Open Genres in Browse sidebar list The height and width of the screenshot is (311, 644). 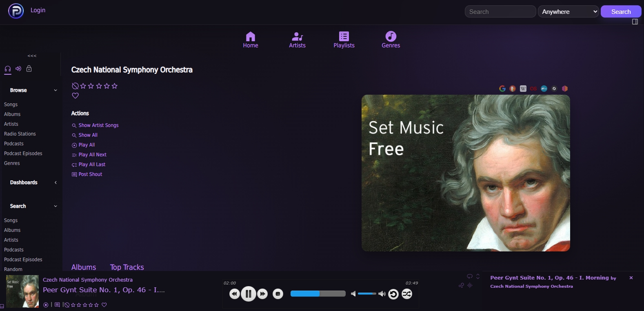12,163
